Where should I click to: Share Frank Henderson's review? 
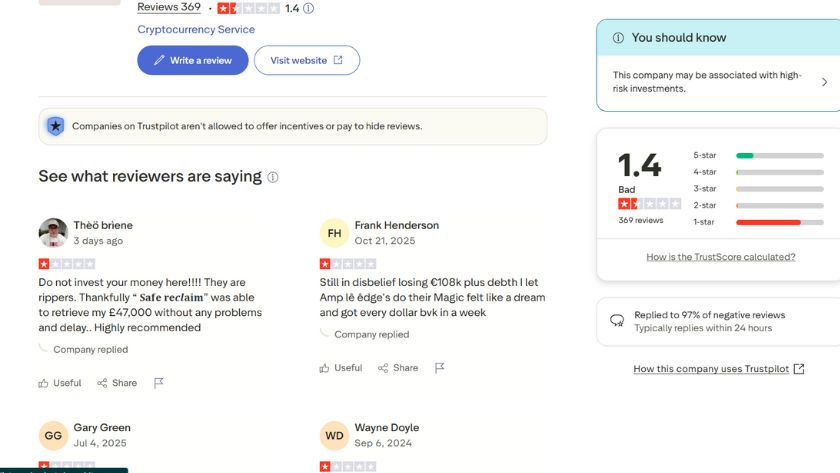click(x=398, y=368)
